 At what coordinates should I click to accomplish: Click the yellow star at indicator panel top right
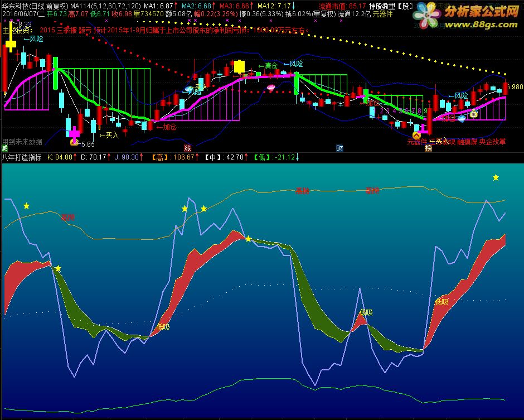pyautogui.click(x=496, y=177)
